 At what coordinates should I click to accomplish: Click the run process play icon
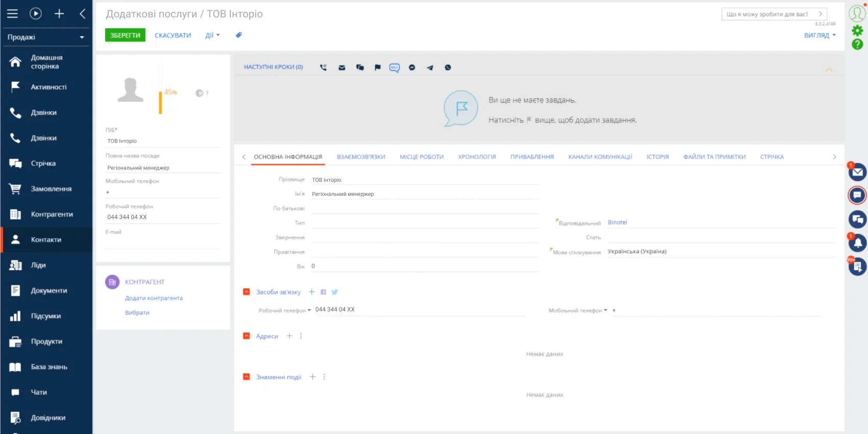coord(36,14)
